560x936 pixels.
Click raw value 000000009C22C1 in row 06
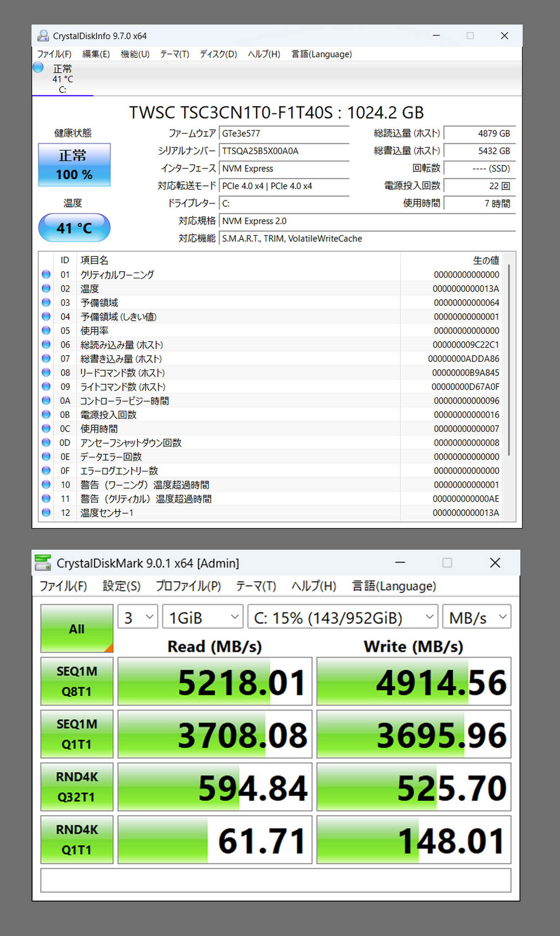coord(466,345)
